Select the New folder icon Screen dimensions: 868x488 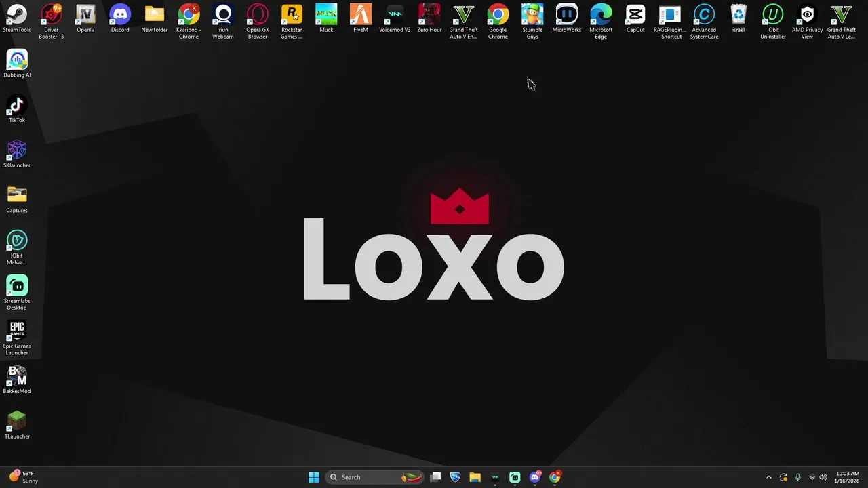pos(155,19)
